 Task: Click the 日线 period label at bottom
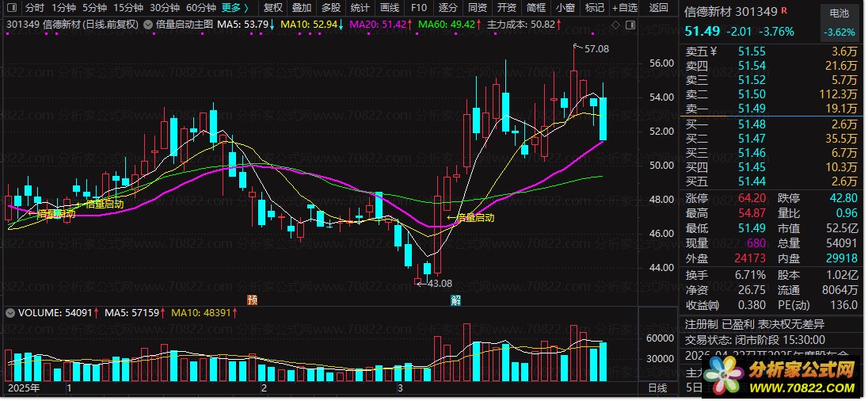click(x=657, y=388)
